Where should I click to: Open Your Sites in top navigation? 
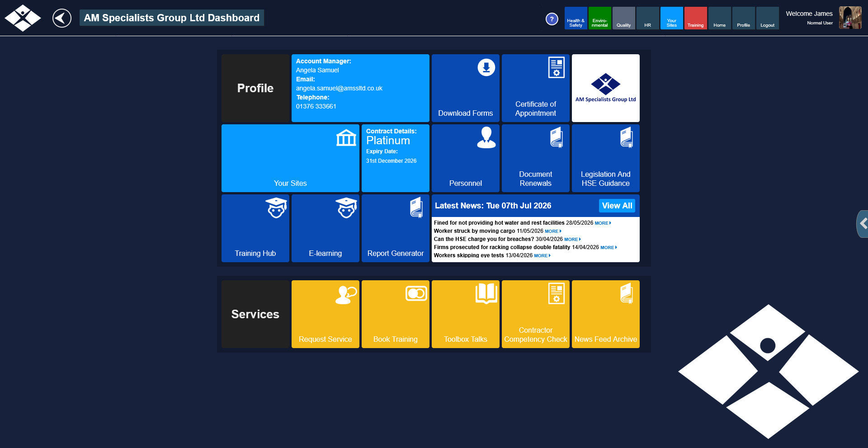672,18
